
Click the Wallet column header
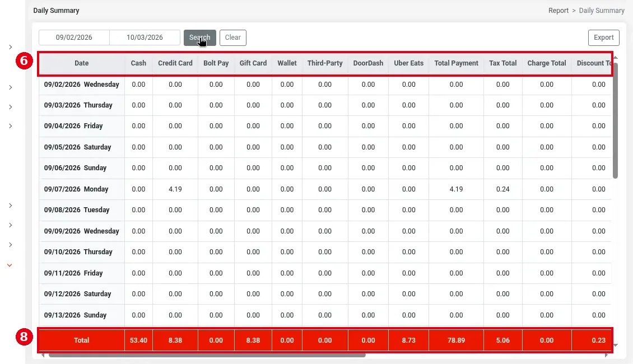tap(287, 63)
